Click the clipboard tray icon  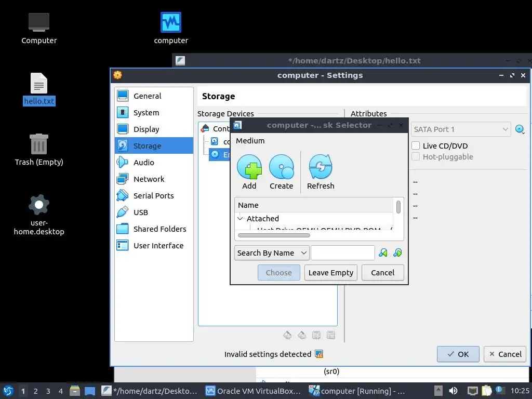[x=486, y=391]
